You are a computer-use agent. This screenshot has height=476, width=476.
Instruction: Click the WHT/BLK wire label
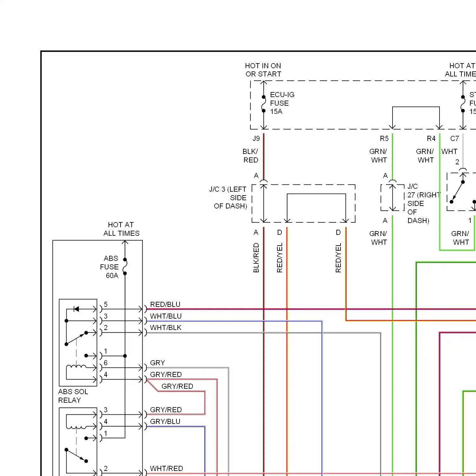[166, 327]
